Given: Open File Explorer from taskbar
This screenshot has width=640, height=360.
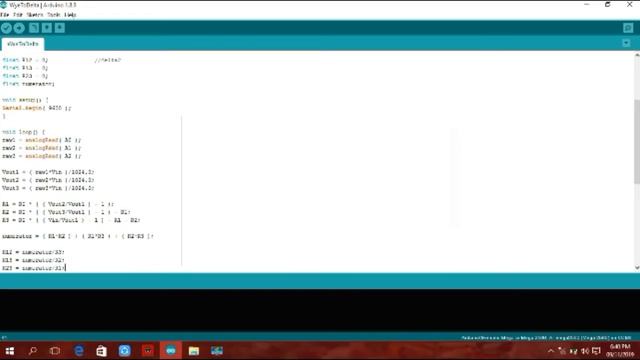Looking at the screenshot, I should 194,351.
